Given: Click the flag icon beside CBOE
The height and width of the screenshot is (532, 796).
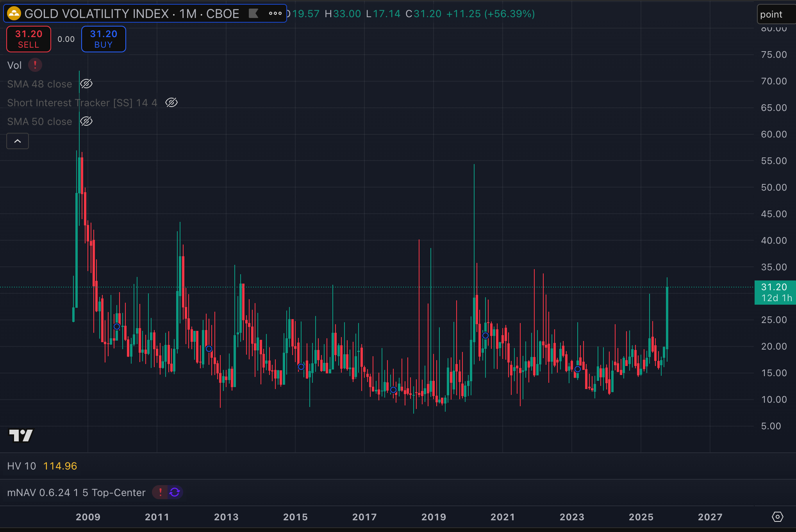Looking at the screenshot, I should point(253,14).
